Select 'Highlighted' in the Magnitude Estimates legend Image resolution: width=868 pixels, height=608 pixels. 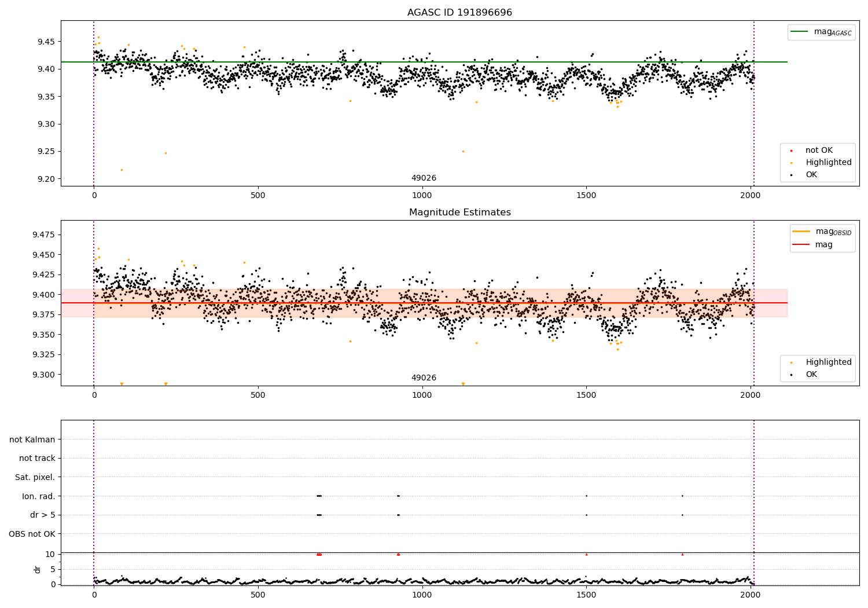point(829,362)
